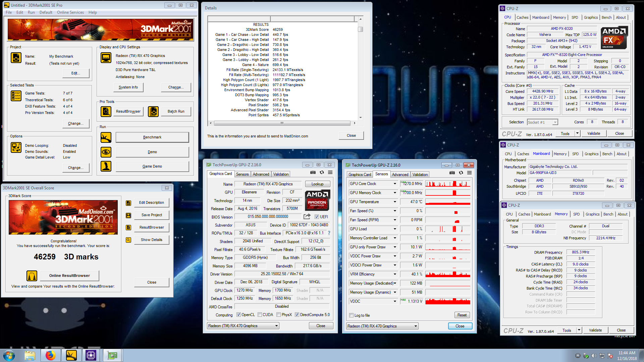Click the Batch Run icon in Pro Tools
The width and height of the screenshot is (644, 362).
pyautogui.click(x=153, y=111)
